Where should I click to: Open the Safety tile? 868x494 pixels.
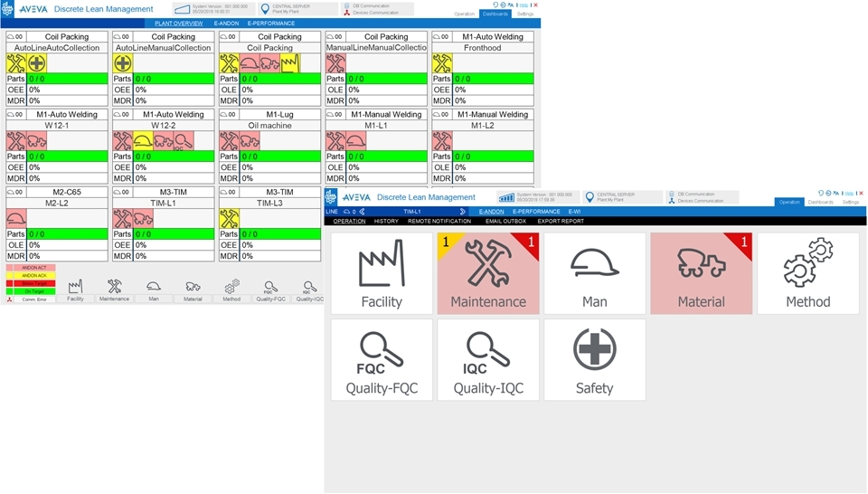(594, 359)
